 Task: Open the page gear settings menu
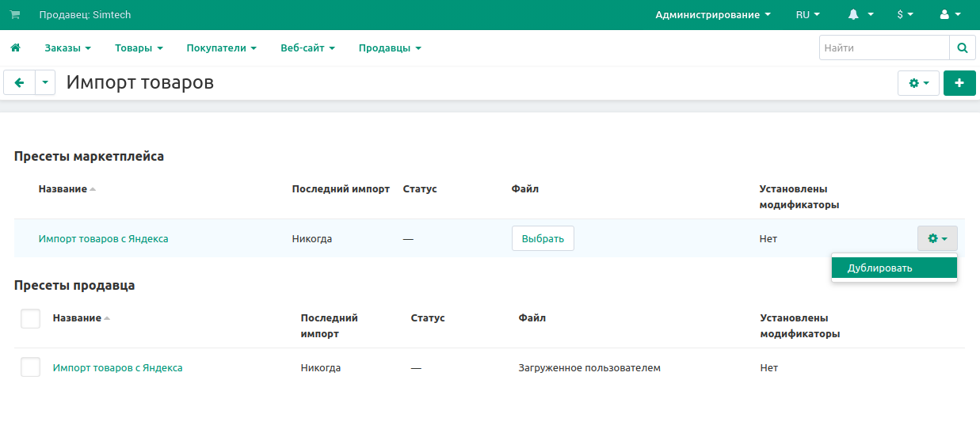click(x=918, y=83)
